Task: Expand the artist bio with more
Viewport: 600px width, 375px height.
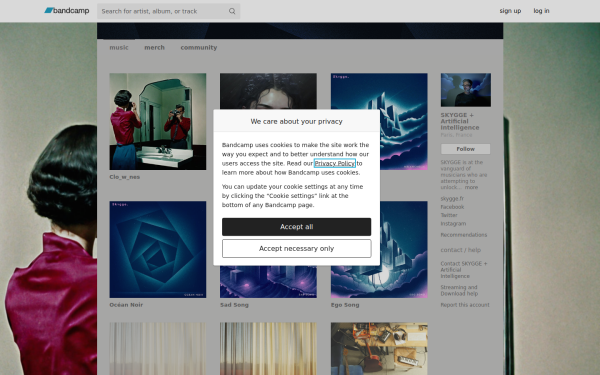Action: (471, 188)
